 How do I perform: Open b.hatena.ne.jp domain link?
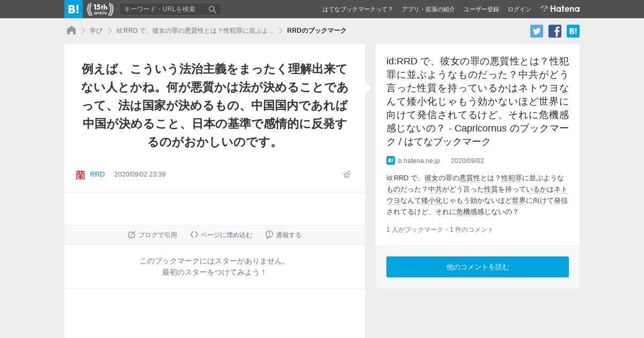coord(419,161)
